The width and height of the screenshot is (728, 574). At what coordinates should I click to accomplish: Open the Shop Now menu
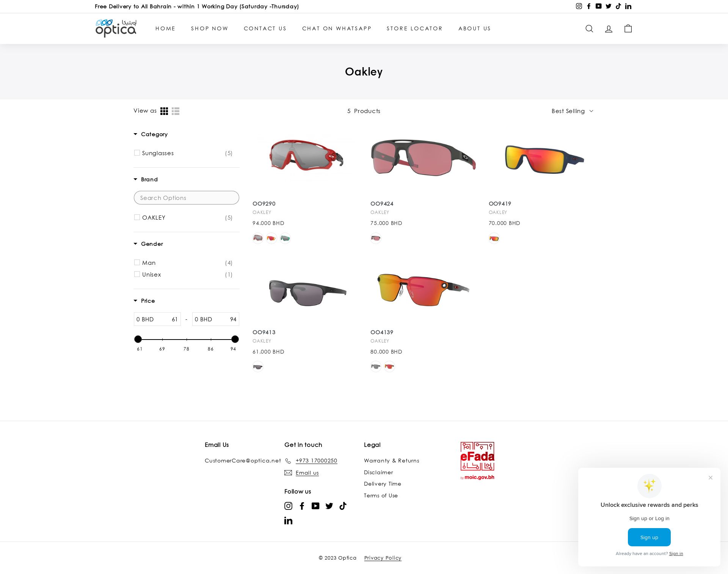tap(210, 28)
